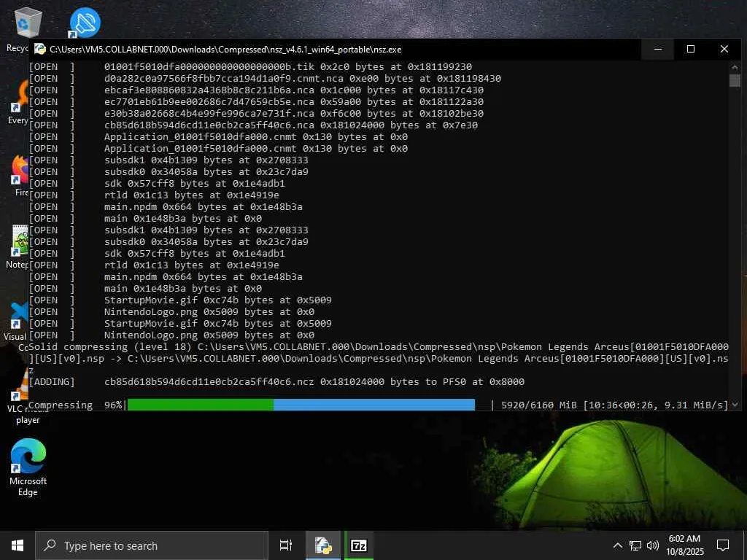This screenshot has height=560, width=747.
Task: Click the console vertical scrollbar thumb
Action: pos(735,80)
